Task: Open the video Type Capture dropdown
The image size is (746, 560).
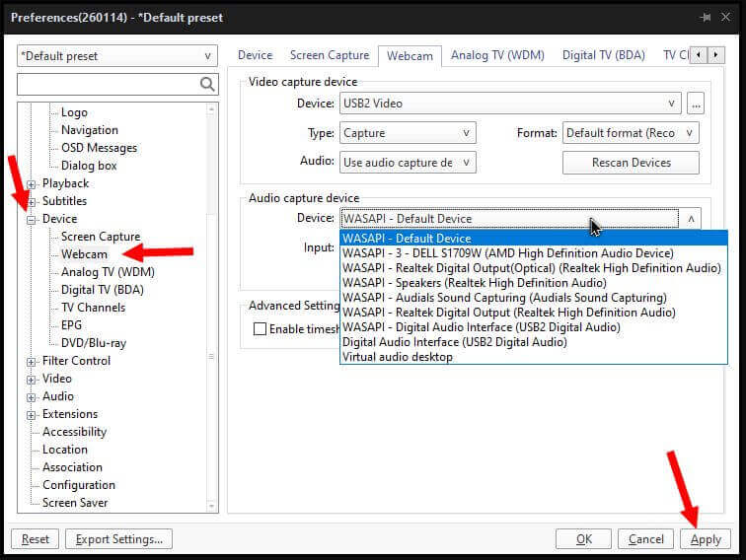Action: tap(408, 133)
